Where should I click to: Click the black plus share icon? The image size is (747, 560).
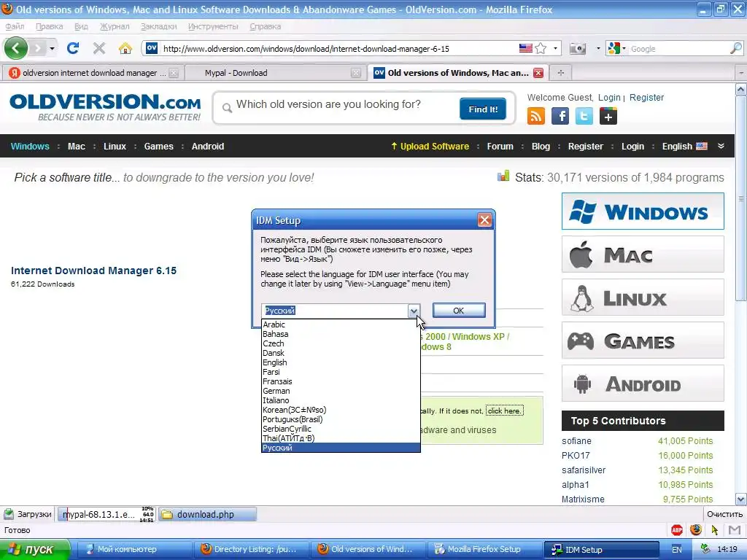[608, 116]
